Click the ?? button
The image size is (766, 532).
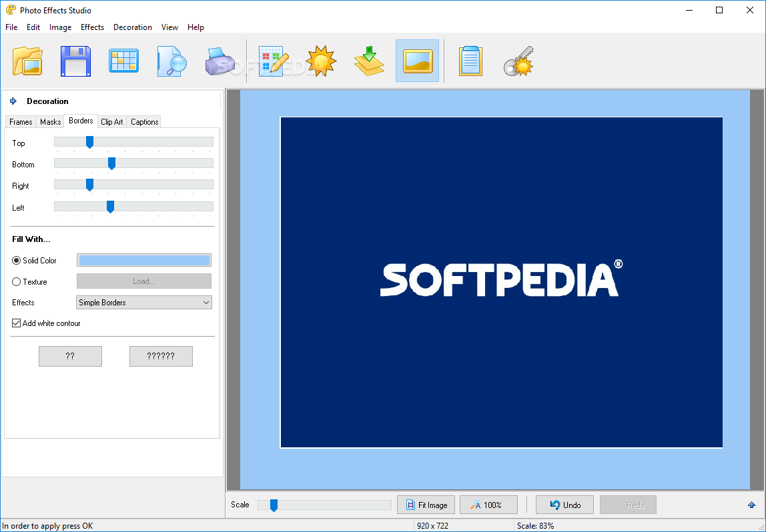70,356
